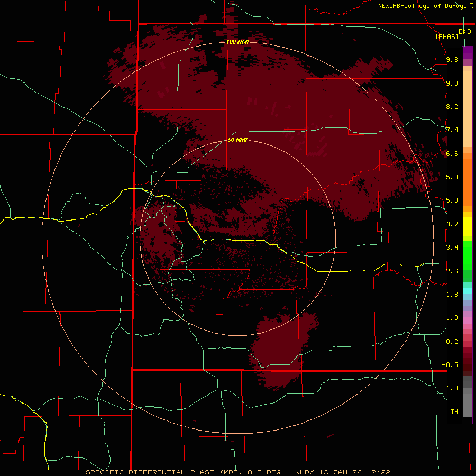Click the 6.6 value on color scale
The image size is (476, 476).
[452, 153]
